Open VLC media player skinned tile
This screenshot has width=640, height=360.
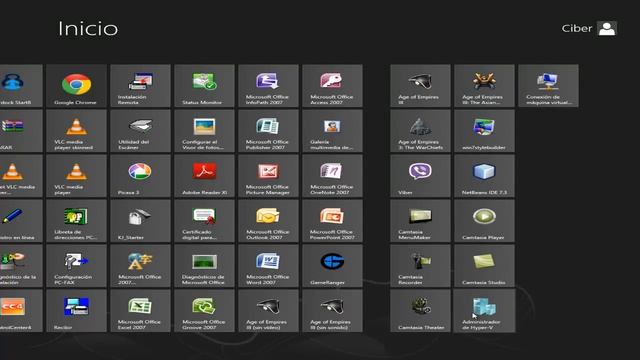pyautogui.click(x=76, y=131)
